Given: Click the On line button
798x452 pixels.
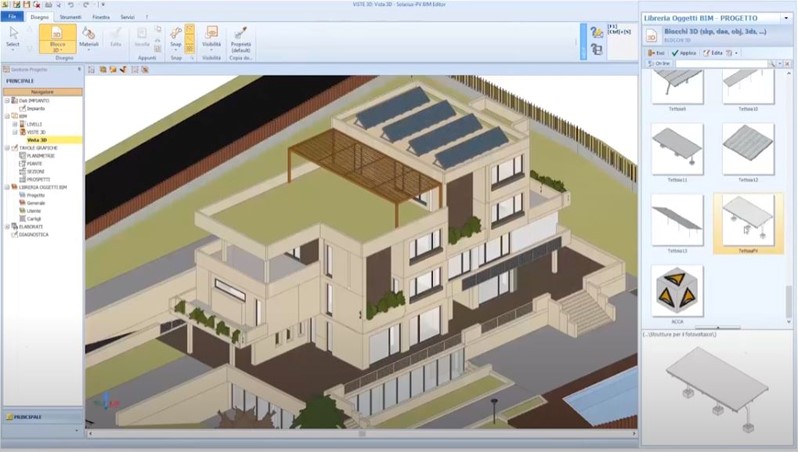Looking at the screenshot, I should coord(659,64).
